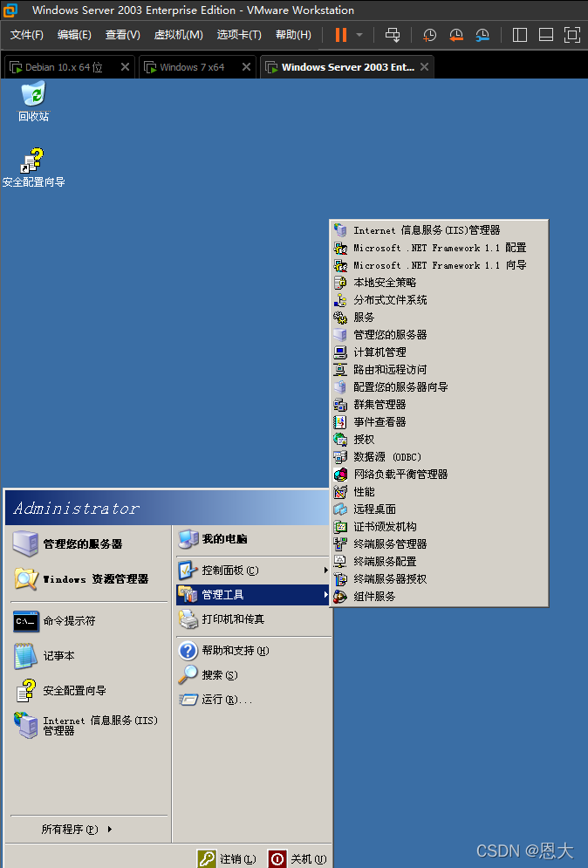Click 管理您的服务器 icon in submenu

click(340, 335)
